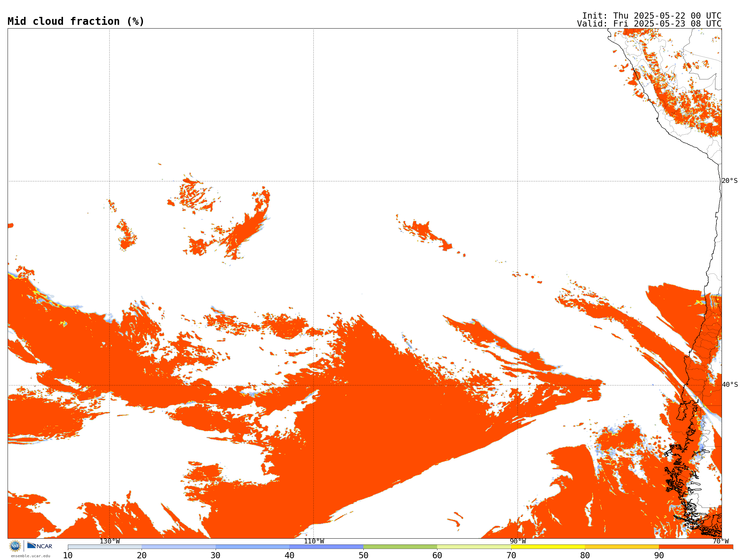Click the 40°S latitude label
The width and height of the screenshot is (744, 560).
tap(730, 385)
